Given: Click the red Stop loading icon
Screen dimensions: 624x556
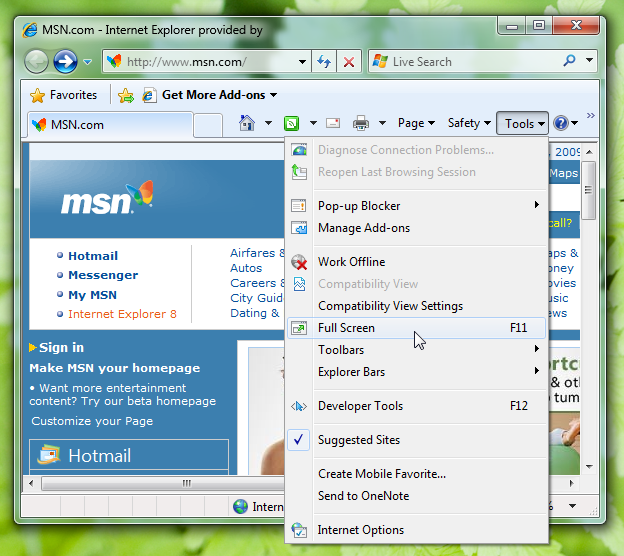Looking at the screenshot, I should click(x=349, y=62).
